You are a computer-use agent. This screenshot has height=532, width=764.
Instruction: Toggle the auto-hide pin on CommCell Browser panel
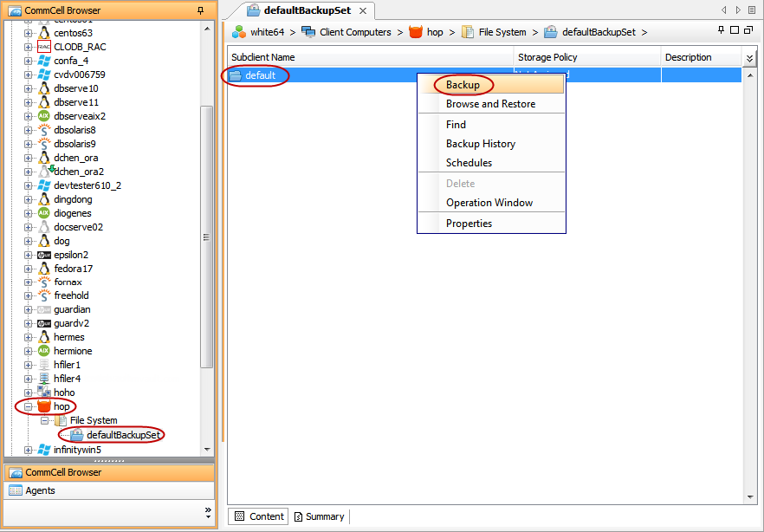[200, 10]
